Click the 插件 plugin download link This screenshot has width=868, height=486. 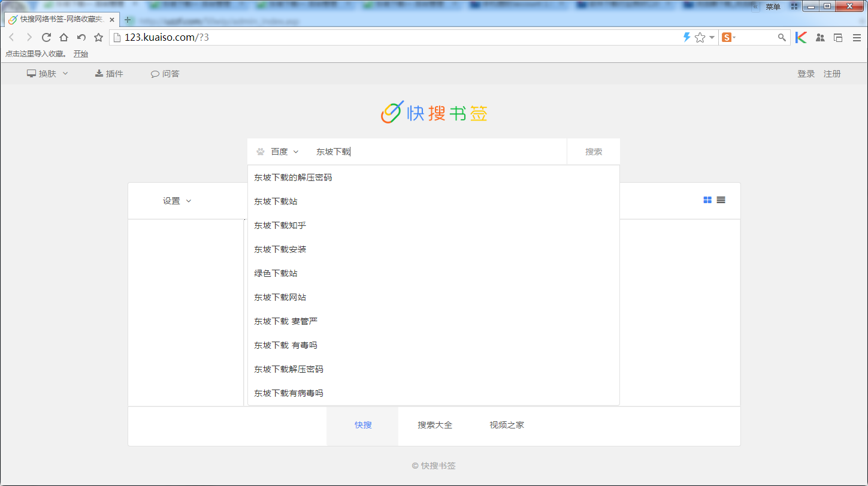click(x=109, y=74)
